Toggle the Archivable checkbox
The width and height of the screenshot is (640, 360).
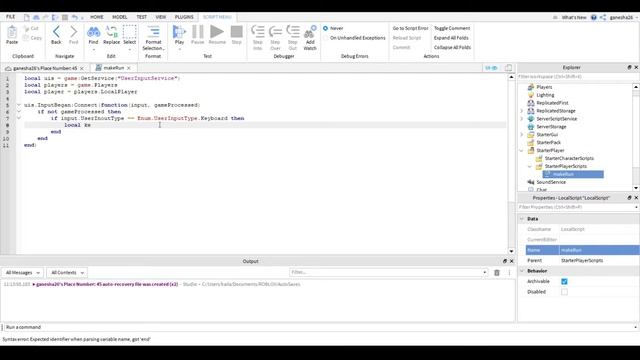[564, 282]
